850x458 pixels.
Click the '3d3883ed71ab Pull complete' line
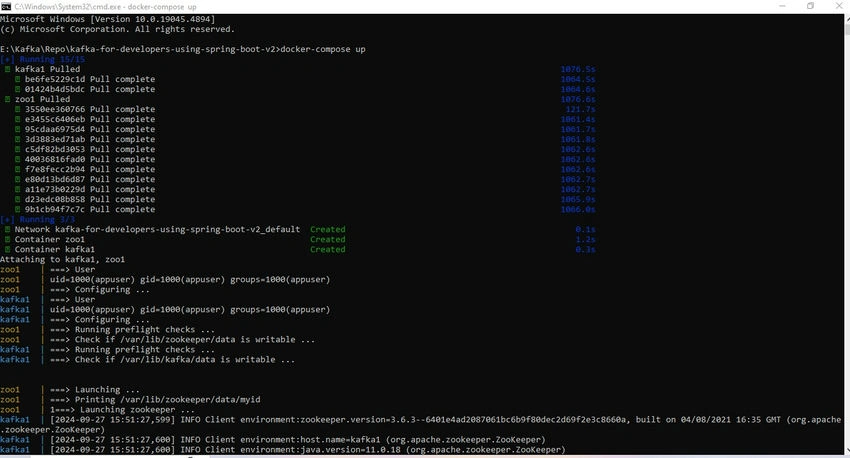(x=89, y=139)
